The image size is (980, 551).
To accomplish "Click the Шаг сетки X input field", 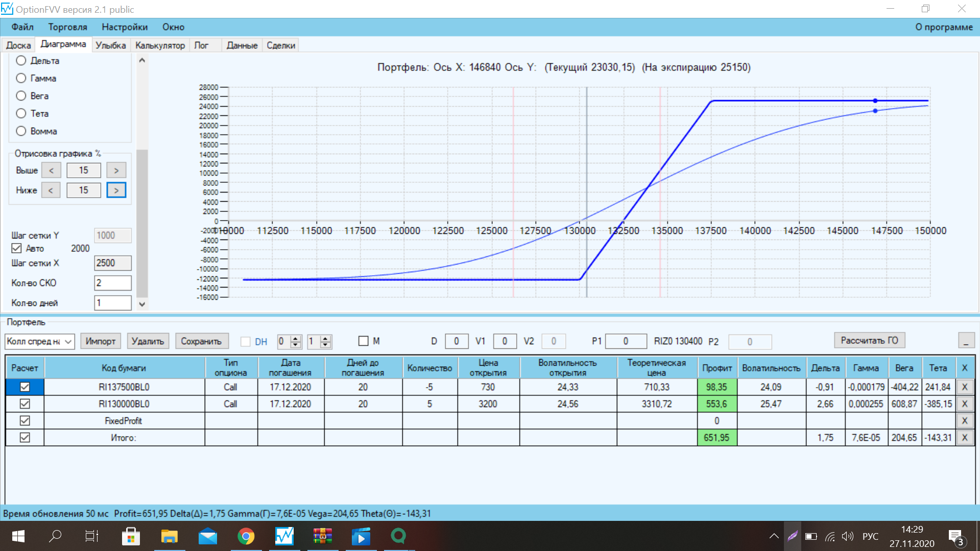I will point(113,263).
